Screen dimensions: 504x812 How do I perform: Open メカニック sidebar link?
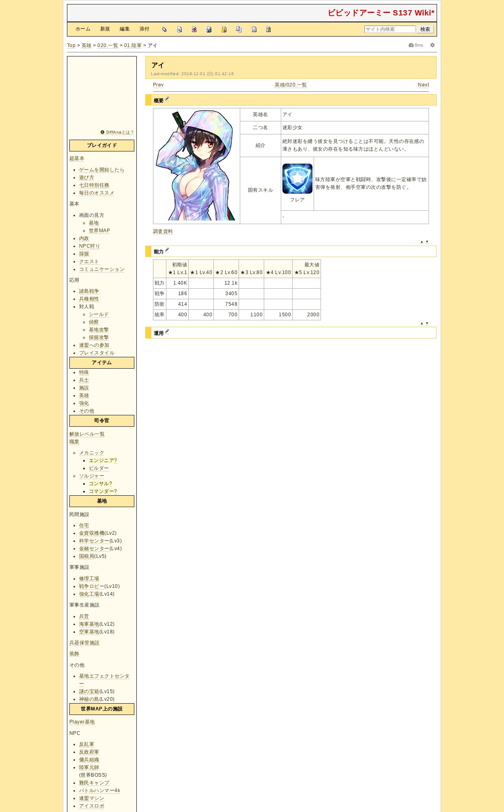92,453
